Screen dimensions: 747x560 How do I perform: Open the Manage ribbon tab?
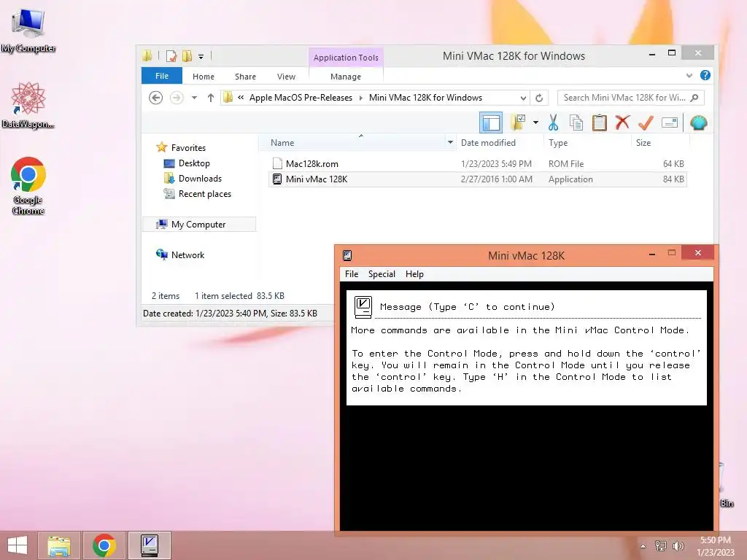[346, 76]
